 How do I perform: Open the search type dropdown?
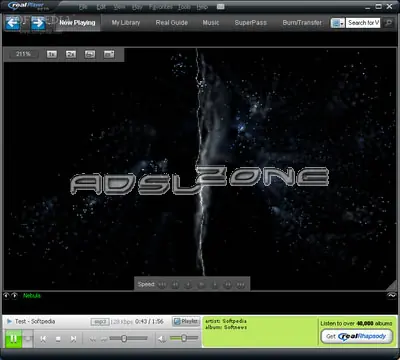pos(338,23)
